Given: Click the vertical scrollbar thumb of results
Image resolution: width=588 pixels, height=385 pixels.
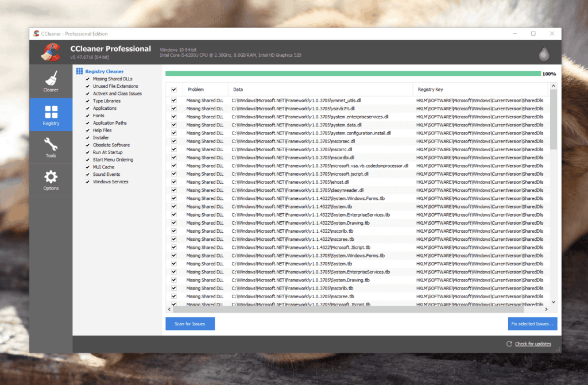Looking at the screenshot, I should coord(554,120).
